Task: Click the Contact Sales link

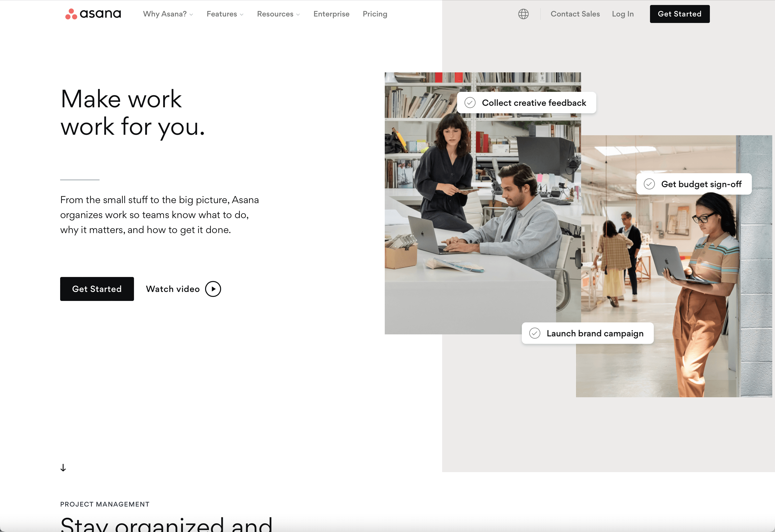Action: (575, 14)
